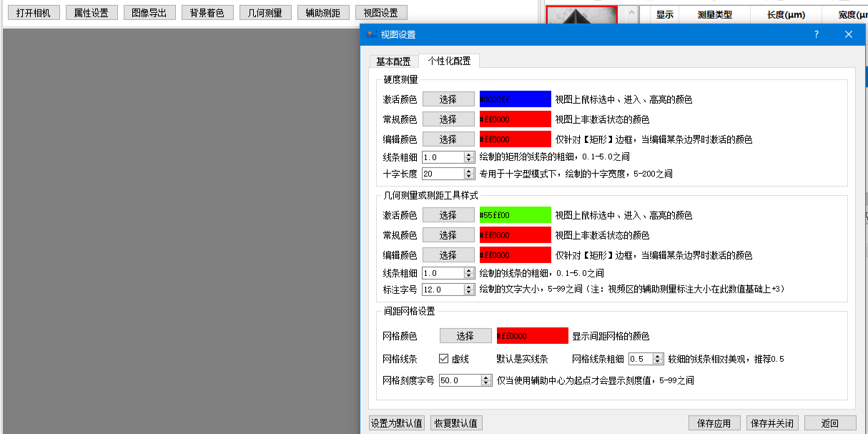This screenshot has height=434, width=868.
Task: Click the 宽度 column header
Action: coord(845,14)
